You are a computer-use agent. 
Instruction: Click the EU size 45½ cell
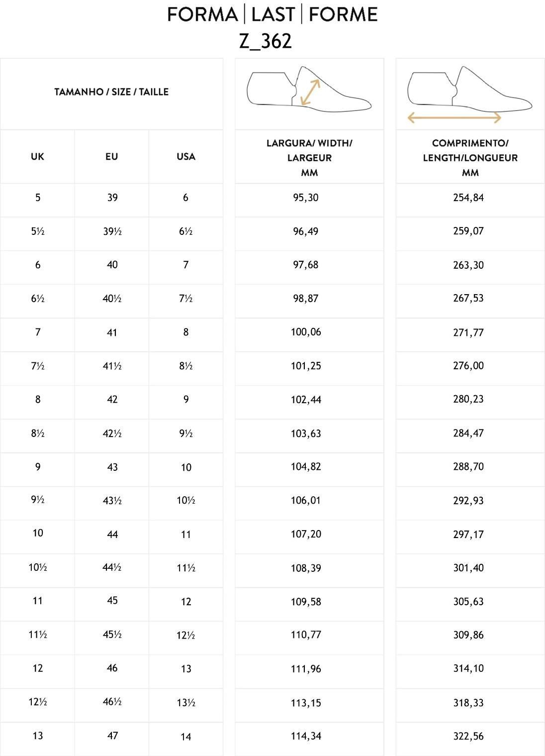112,635
